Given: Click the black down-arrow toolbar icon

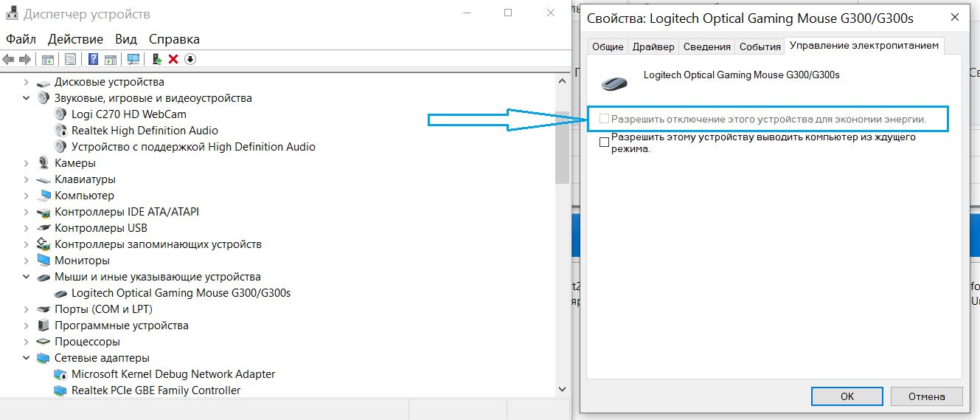Looking at the screenshot, I should [190, 59].
